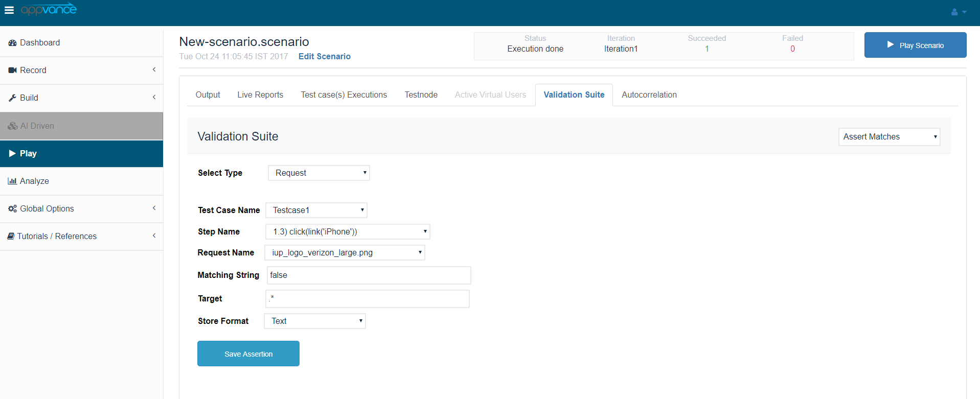The width and height of the screenshot is (980, 399).
Task: Switch to the Autocorrelation tab
Action: tap(649, 95)
